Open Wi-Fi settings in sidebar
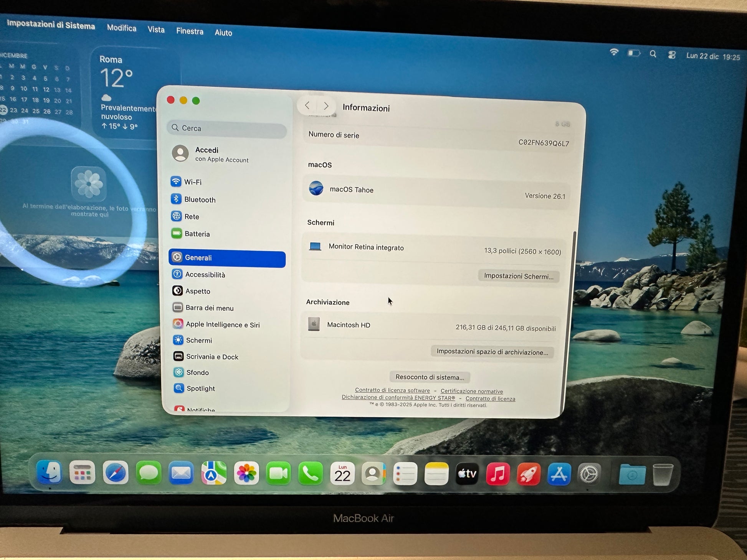 [x=192, y=182]
